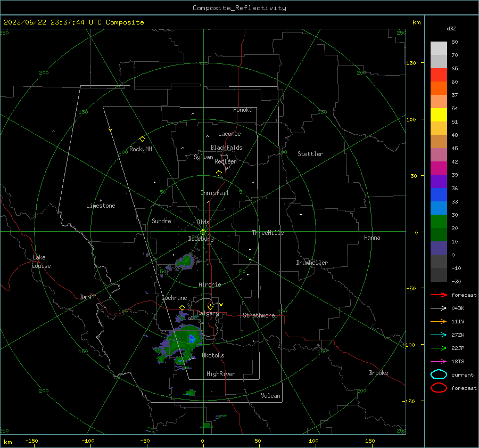Click the Innisfail label

tap(214, 193)
